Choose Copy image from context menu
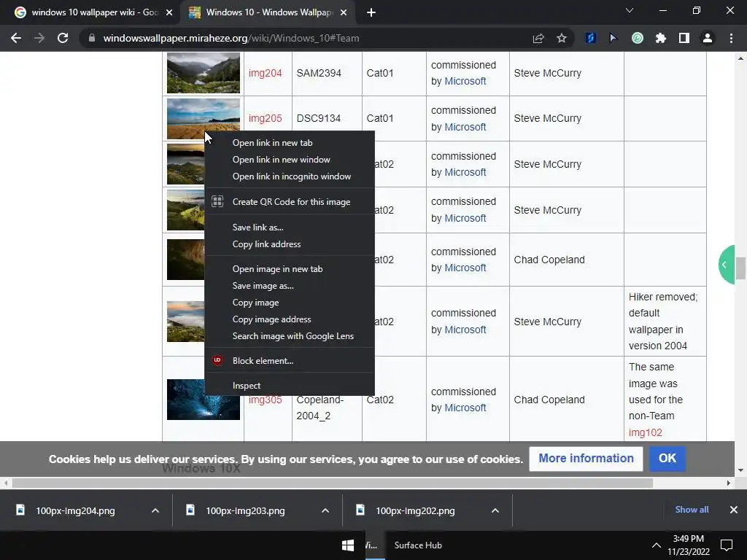 [x=289, y=303]
